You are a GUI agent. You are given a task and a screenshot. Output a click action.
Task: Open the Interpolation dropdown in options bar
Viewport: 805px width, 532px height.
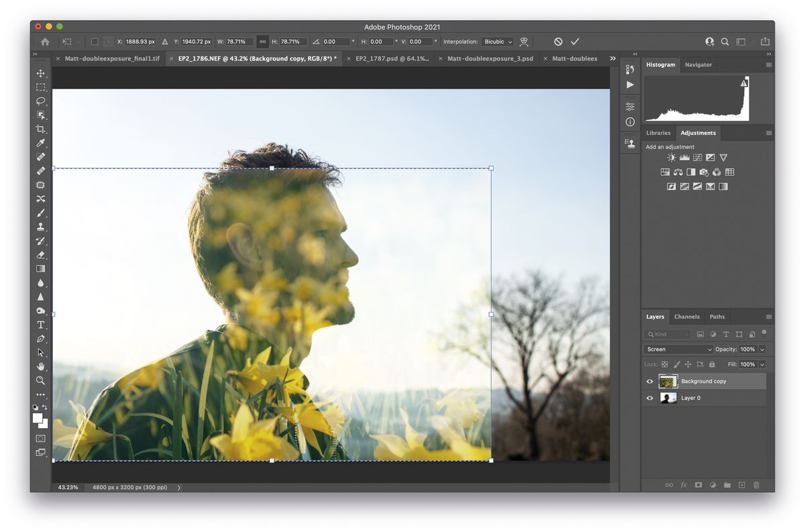[x=497, y=41]
